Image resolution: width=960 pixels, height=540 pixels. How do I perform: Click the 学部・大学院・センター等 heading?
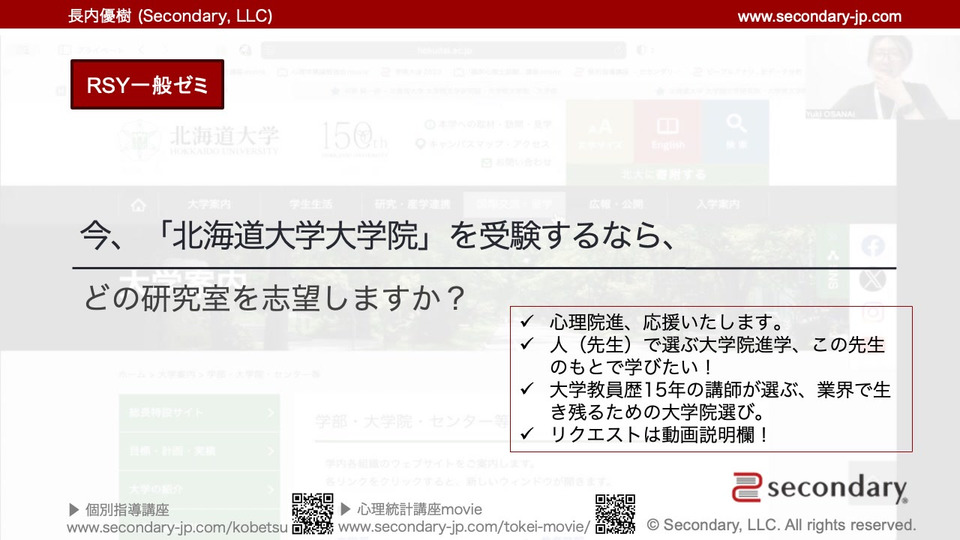click(x=411, y=422)
